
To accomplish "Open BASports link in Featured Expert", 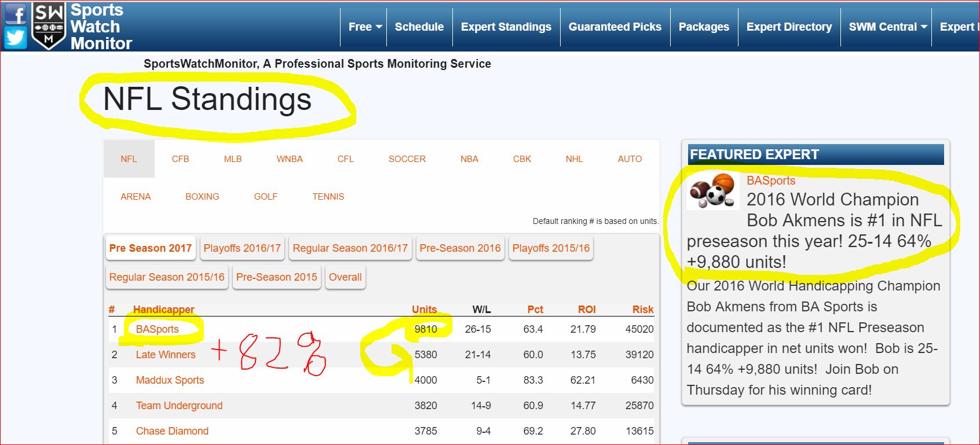I will point(771,181).
